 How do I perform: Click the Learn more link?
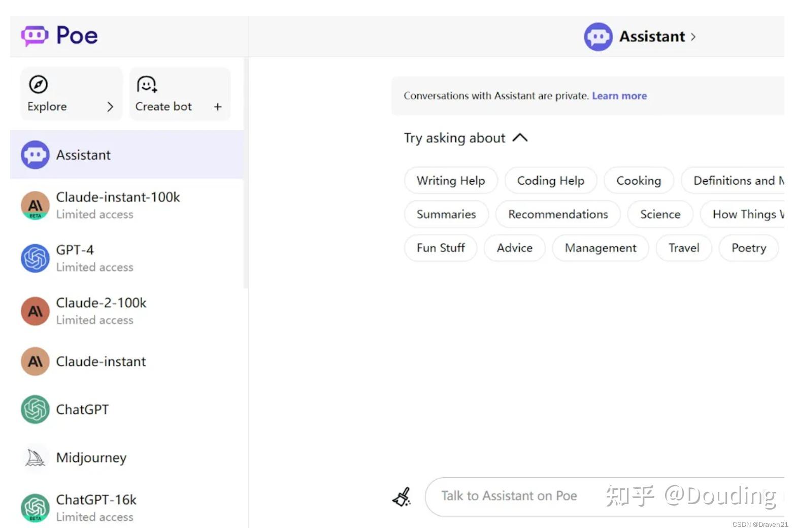[x=619, y=96]
